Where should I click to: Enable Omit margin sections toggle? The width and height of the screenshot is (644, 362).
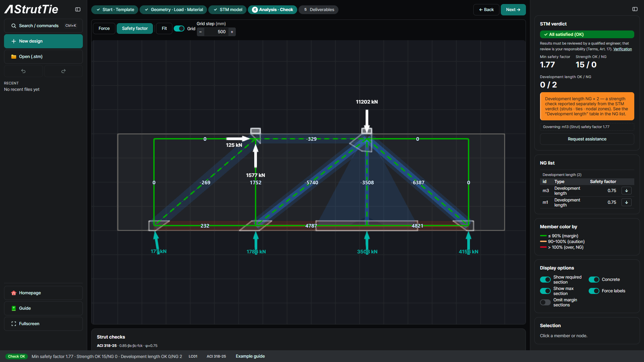pyautogui.click(x=545, y=302)
